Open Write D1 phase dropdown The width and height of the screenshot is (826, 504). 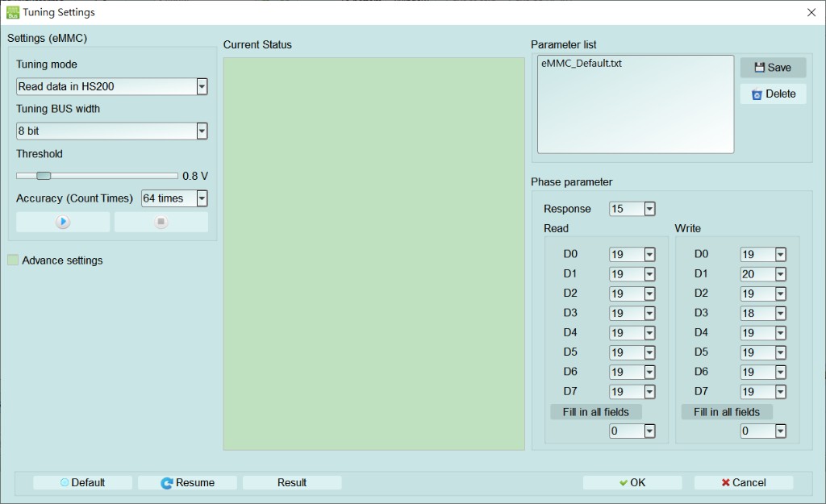pyautogui.click(x=780, y=274)
